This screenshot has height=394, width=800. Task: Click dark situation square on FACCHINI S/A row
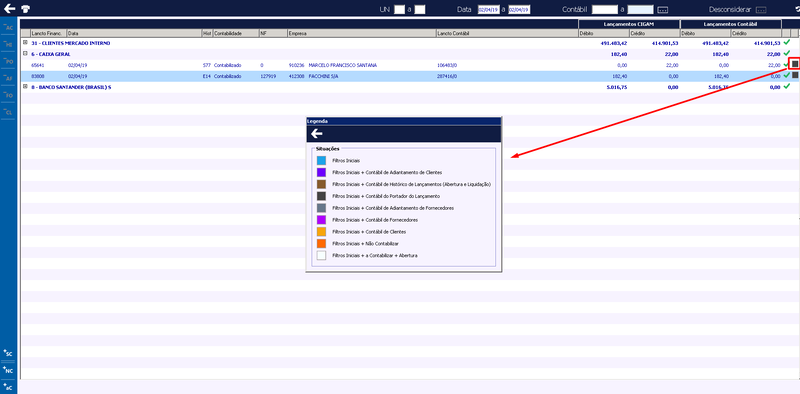795,75
